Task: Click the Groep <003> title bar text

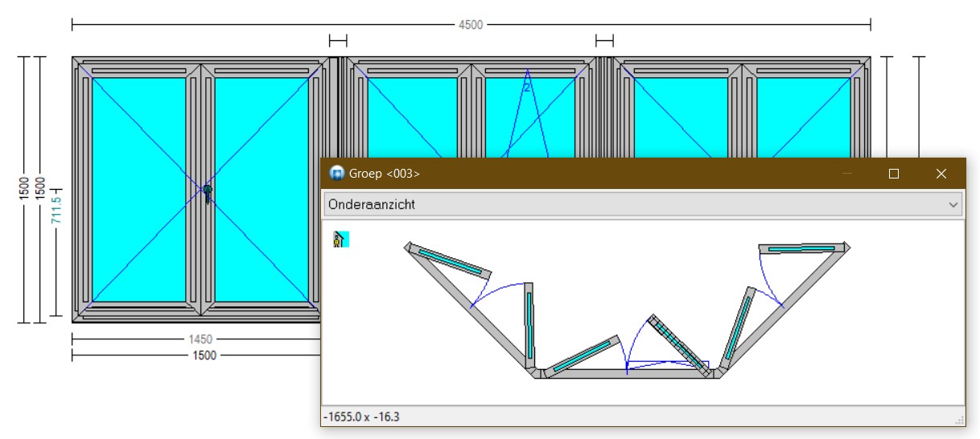Action: click(x=385, y=174)
